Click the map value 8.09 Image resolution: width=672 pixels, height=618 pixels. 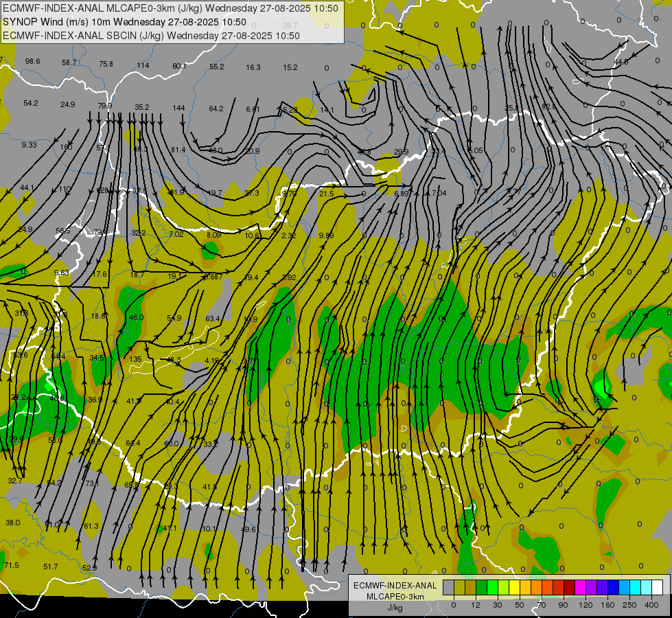pyautogui.click(x=214, y=235)
